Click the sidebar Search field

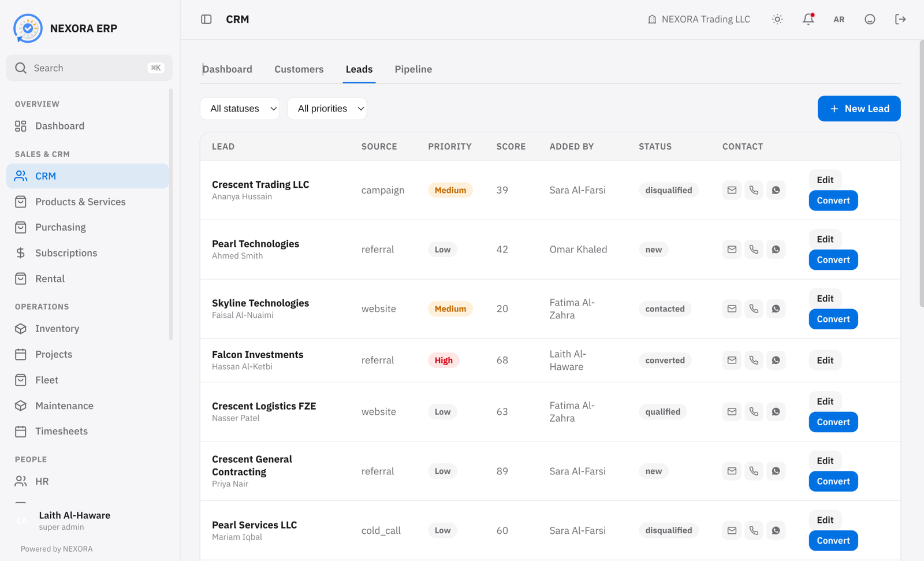coord(90,68)
